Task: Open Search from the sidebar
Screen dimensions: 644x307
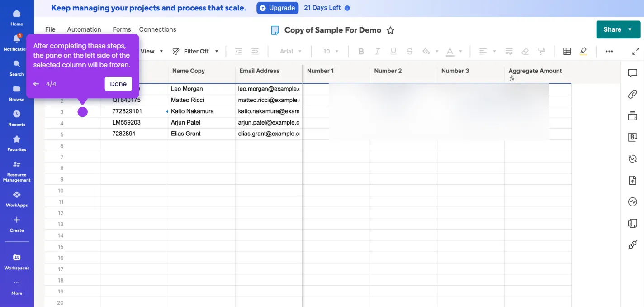Action: 17,67
